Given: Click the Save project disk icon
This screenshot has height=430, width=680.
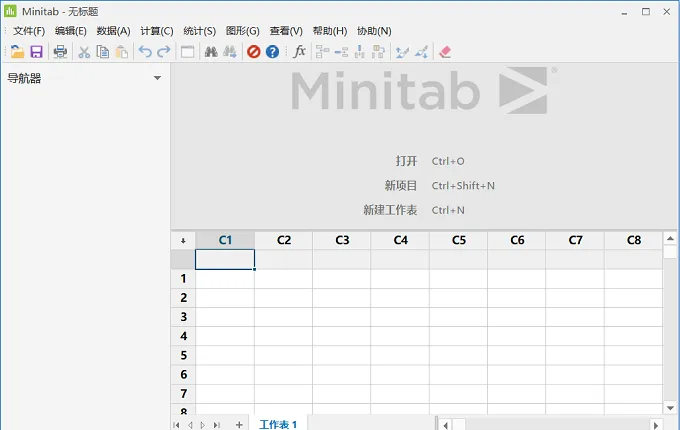Looking at the screenshot, I should pyautogui.click(x=36, y=52).
